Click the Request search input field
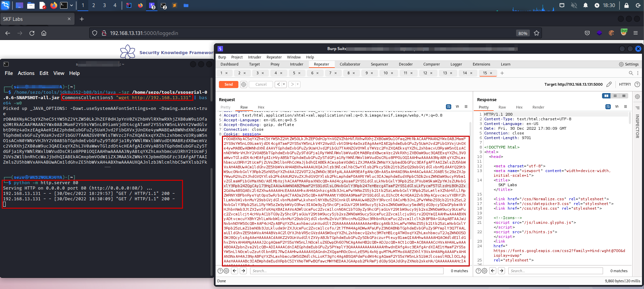 pos(347,271)
